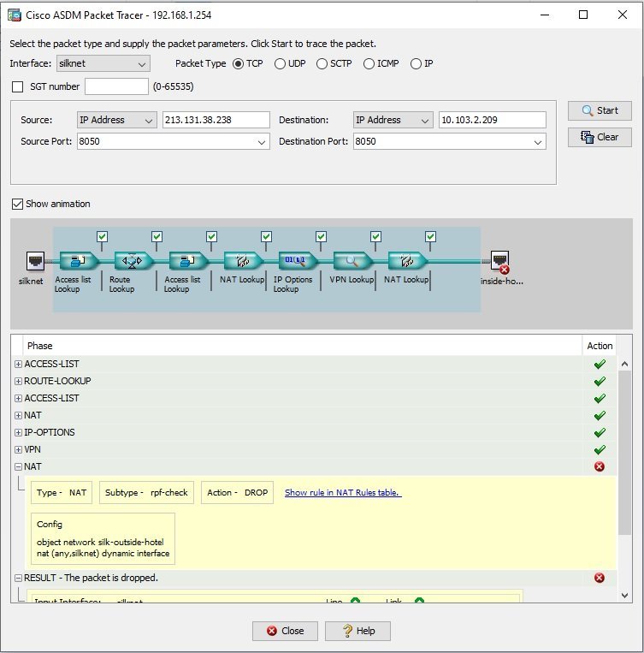
Task: Open Show rule in NAT Rules table link
Action: tap(343, 493)
